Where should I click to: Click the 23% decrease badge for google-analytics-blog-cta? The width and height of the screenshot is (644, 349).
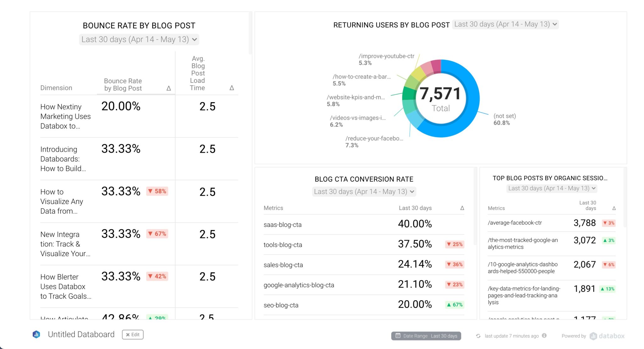tap(455, 284)
